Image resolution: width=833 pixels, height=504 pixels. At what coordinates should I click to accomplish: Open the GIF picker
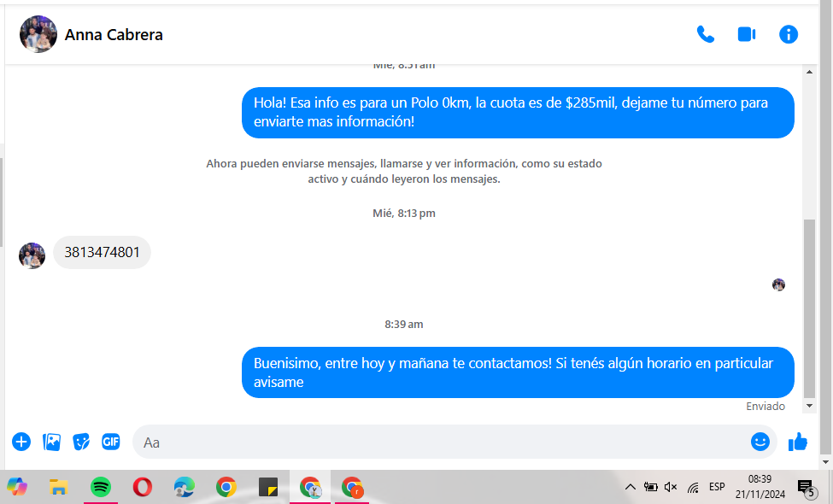click(111, 442)
